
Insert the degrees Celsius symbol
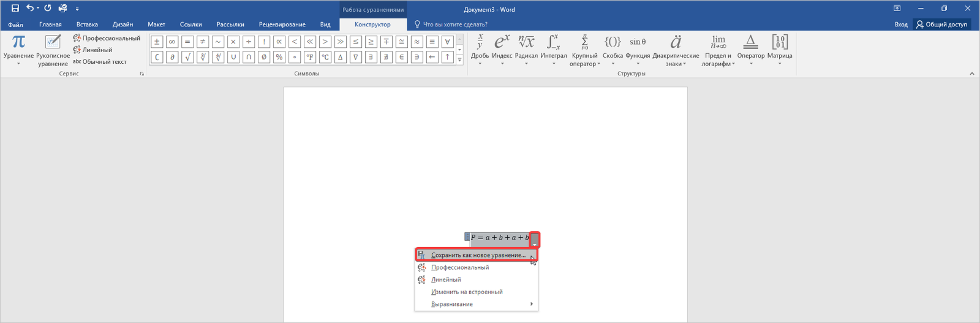pyautogui.click(x=325, y=57)
